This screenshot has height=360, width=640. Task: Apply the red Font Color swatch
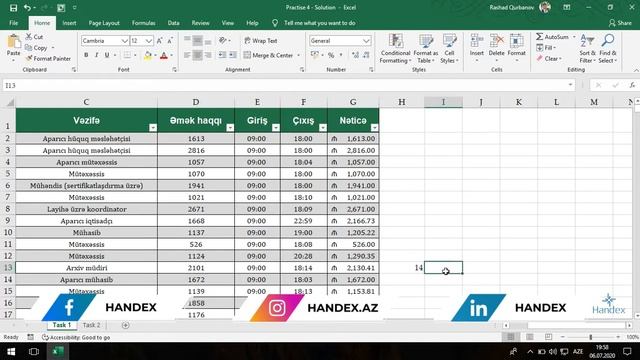(x=164, y=56)
